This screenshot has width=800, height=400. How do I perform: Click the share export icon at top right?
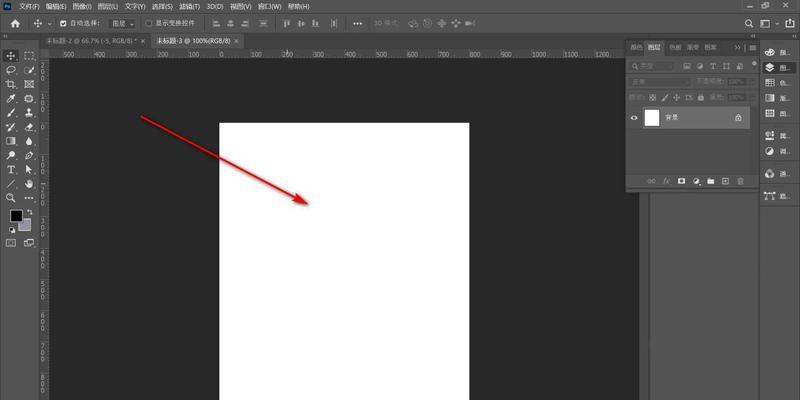coord(790,23)
